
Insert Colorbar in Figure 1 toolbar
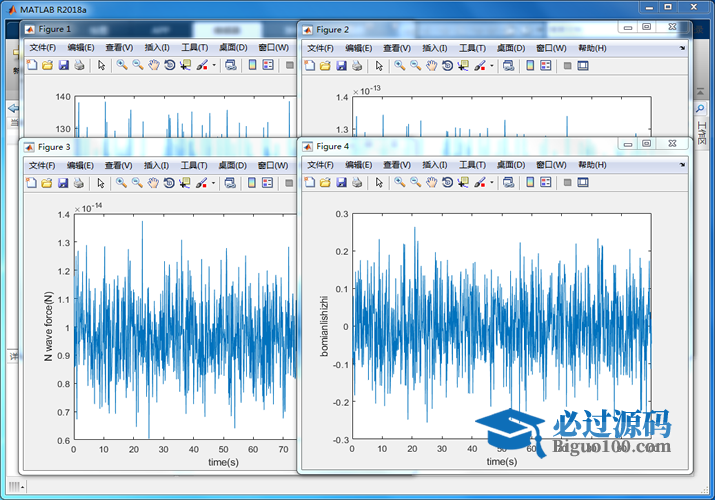click(x=252, y=65)
